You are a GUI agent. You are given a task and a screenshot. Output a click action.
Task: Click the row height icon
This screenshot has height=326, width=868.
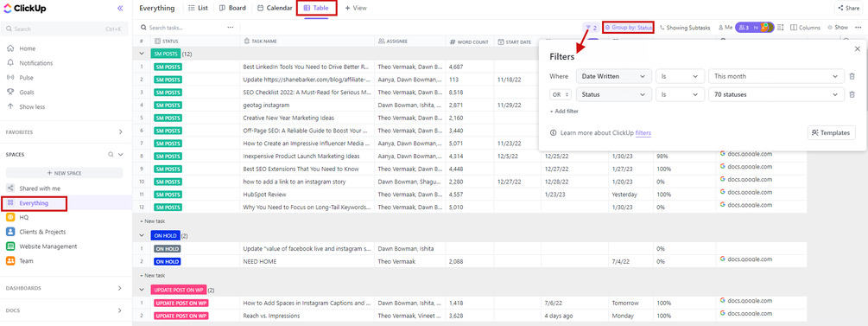pos(781,27)
